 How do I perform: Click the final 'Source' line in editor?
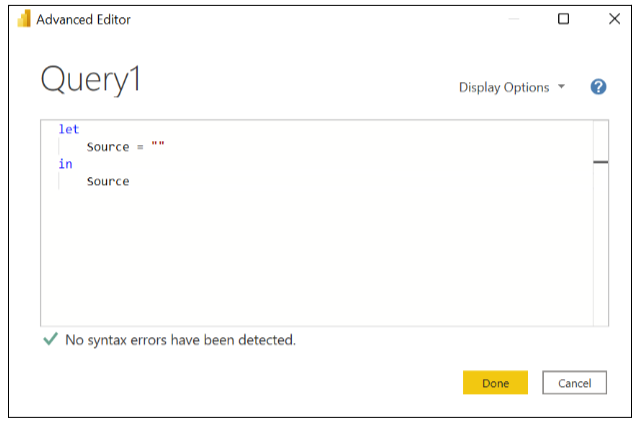pyautogui.click(x=108, y=181)
